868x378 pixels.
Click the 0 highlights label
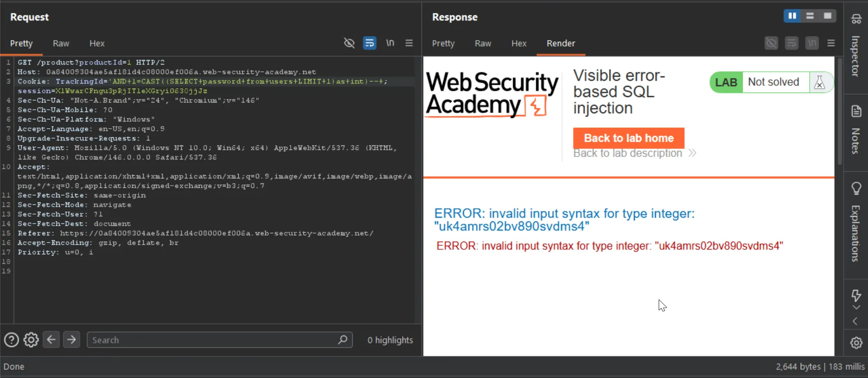point(390,340)
